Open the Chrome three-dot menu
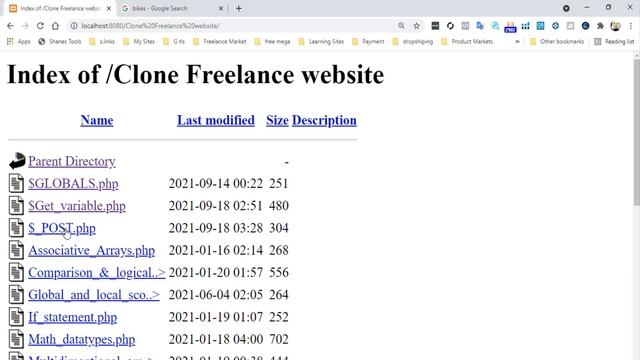Screen dimensions: 640x360 click(631, 26)
